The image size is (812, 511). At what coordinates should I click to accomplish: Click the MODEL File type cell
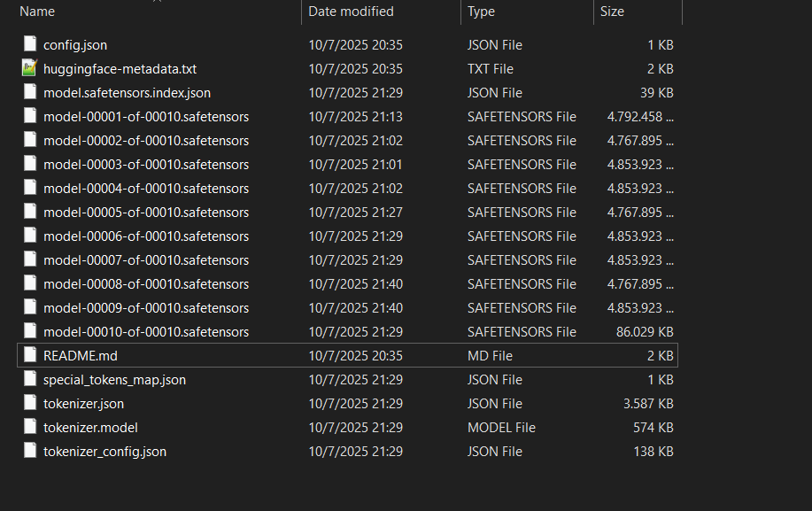[501, 427]
